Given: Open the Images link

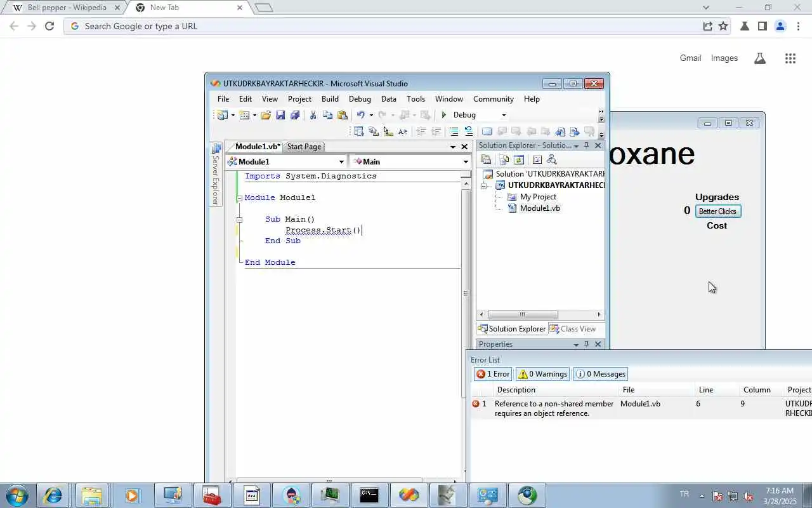Looking at the screenshot, I should coord(724,58).
